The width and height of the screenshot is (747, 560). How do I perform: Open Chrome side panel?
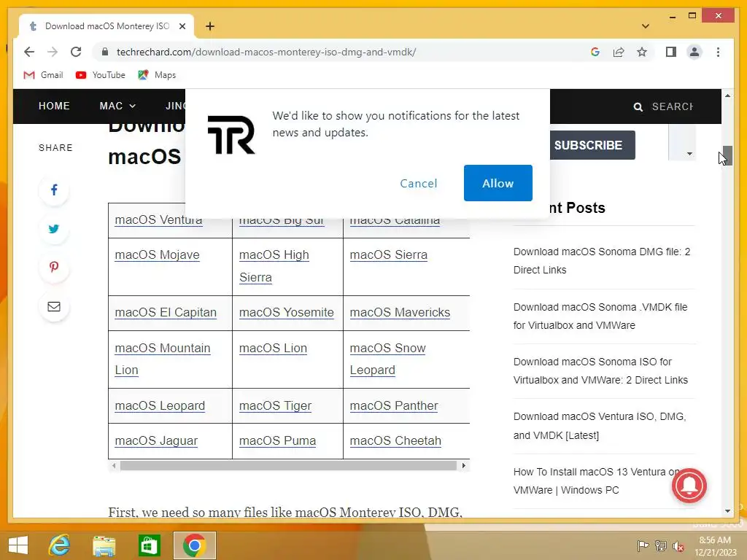point(671,52)
